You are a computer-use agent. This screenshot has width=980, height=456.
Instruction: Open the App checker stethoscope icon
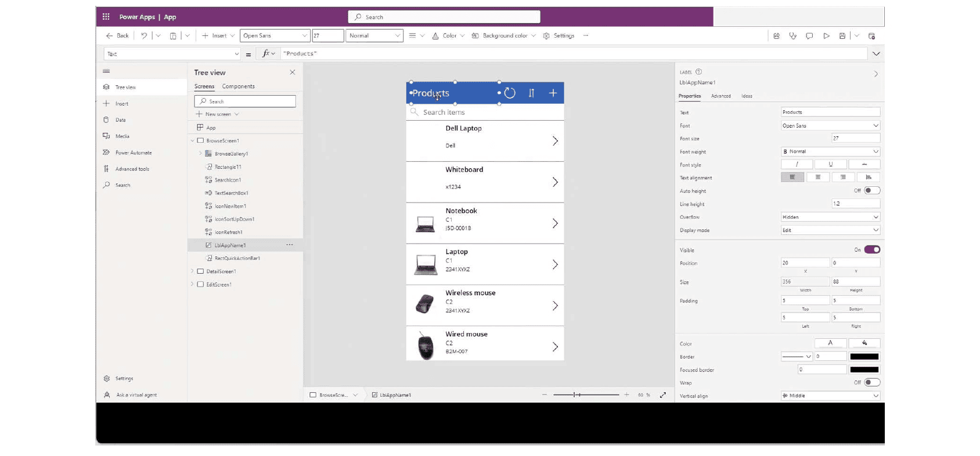793,35
